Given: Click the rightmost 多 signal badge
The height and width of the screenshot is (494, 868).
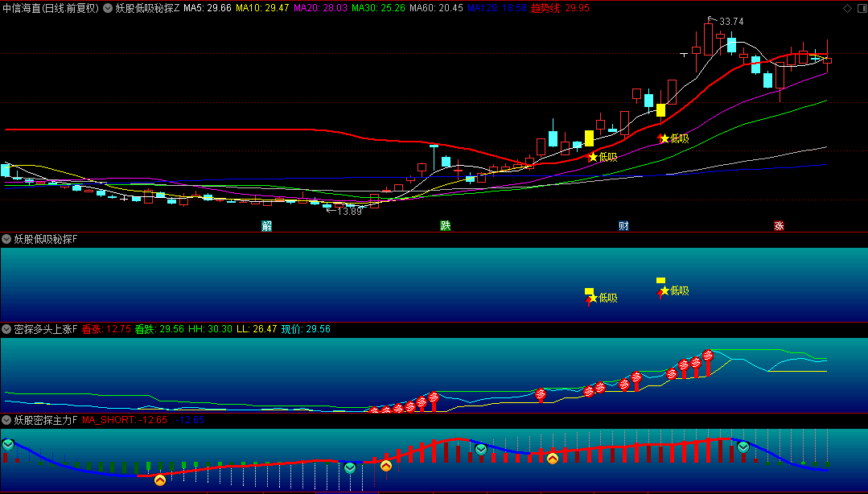Looking at the screenshot, I should [708, 355].
